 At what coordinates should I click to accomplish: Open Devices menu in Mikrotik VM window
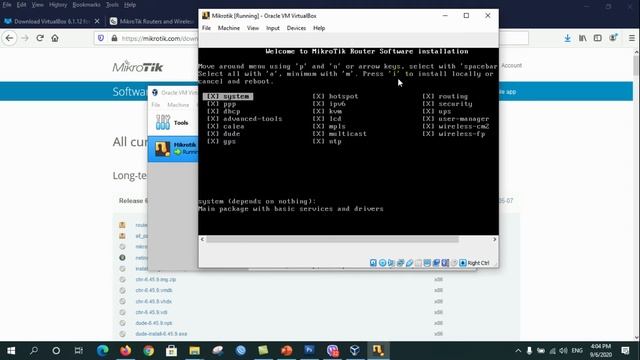point(296,28)
